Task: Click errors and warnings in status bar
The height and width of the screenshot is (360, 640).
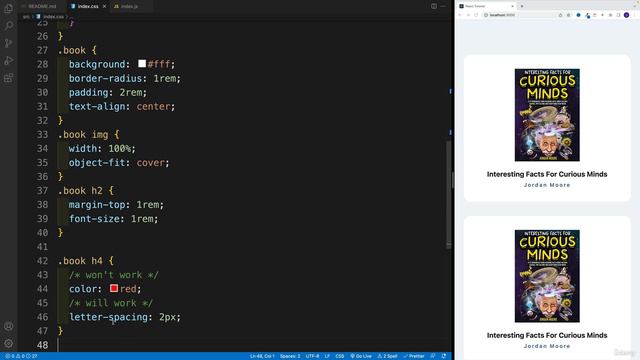Action: (x=21, y=356)
